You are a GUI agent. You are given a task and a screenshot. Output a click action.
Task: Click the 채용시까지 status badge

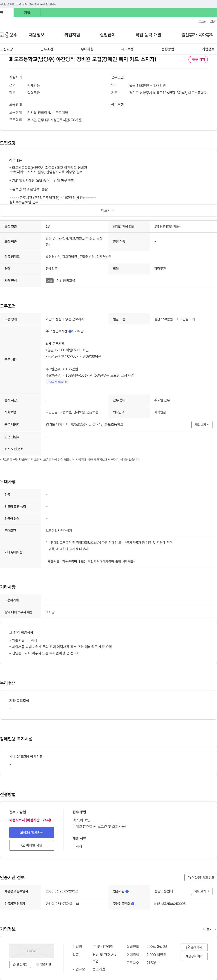[x=198, y=59]
